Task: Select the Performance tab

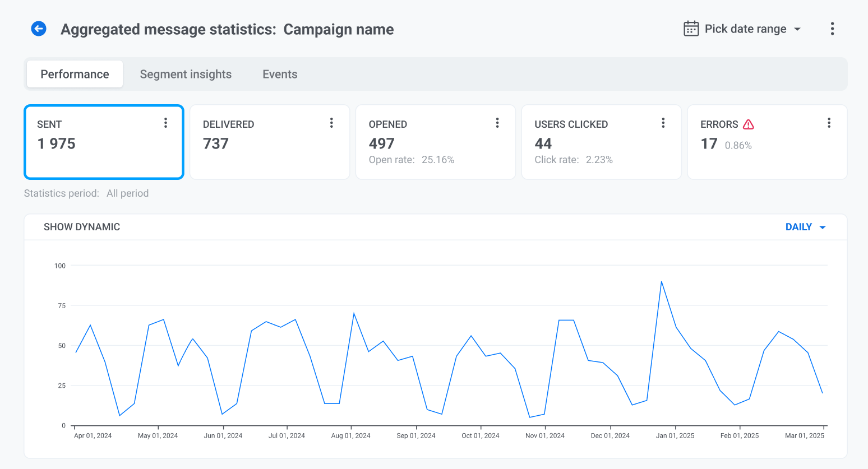Action: point(75,74)
